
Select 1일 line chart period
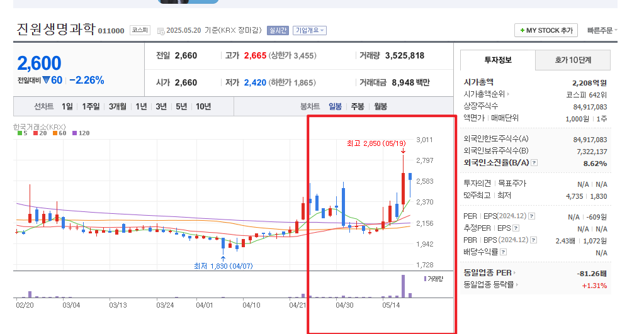[67, 107]
